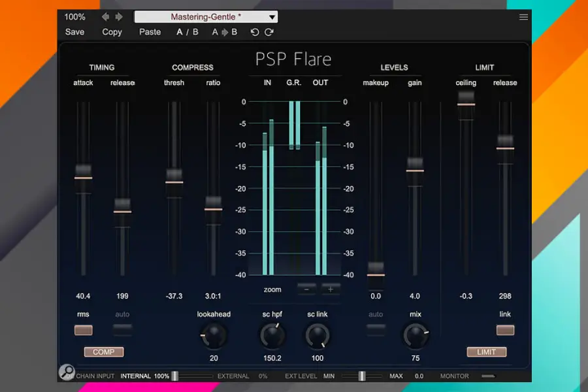Engage the LIMIT button
The width and height of the screenshot is (588, 392).
point(486,351)
